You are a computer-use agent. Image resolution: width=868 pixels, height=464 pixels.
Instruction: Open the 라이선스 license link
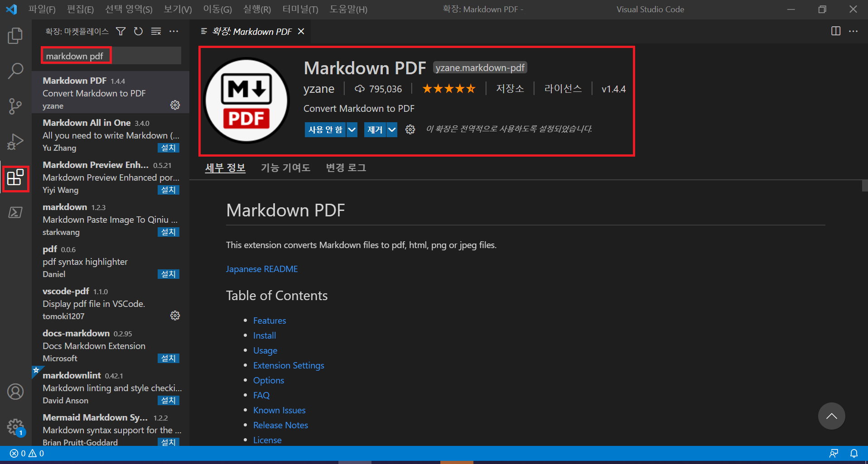(563, 89)
